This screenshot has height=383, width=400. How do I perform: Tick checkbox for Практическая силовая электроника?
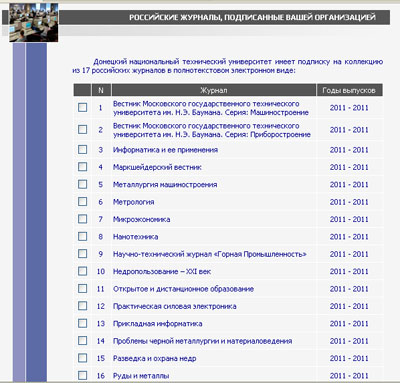click(82, 306)
